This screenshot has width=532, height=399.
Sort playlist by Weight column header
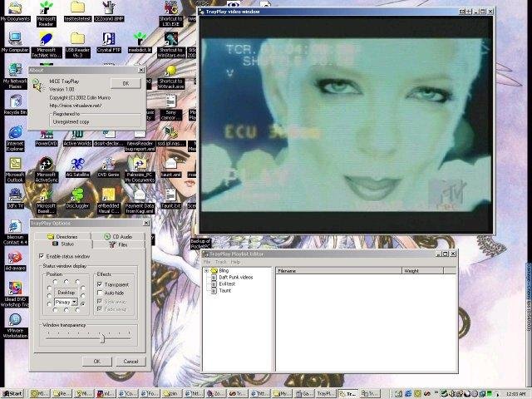tap(422, 270)
